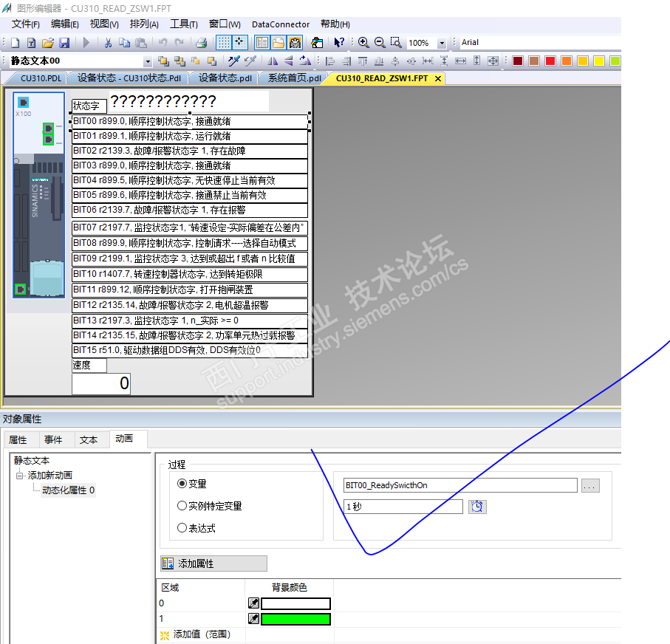Select the SINAMICS drive image thumbnail

39,195
